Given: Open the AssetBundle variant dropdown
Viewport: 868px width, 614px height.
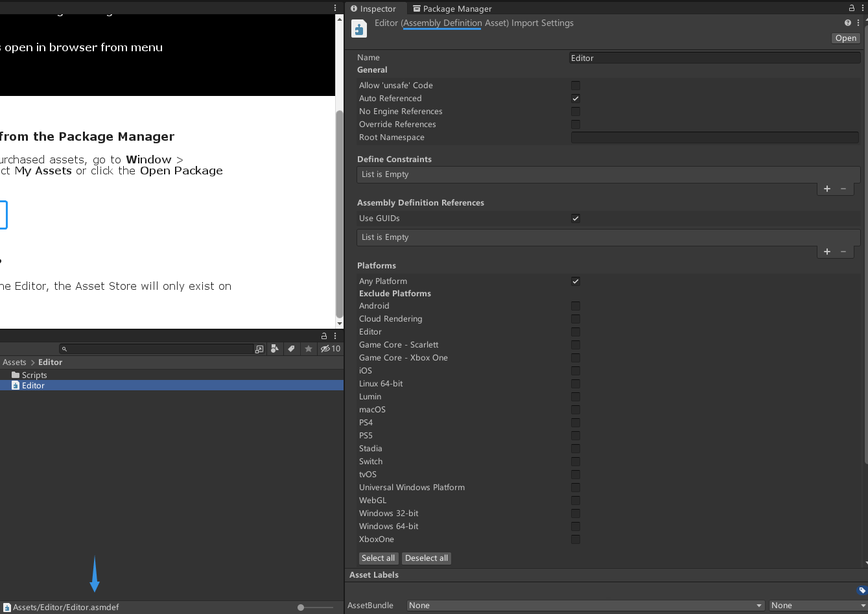Looking at the screenshot, I should [818, 606].
